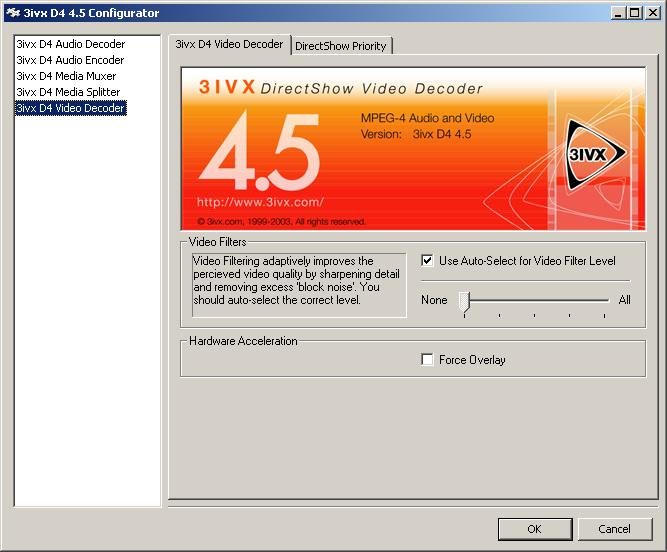
Task: Click the 3IVX film logo in banner
Action: (x=596, y=154)
